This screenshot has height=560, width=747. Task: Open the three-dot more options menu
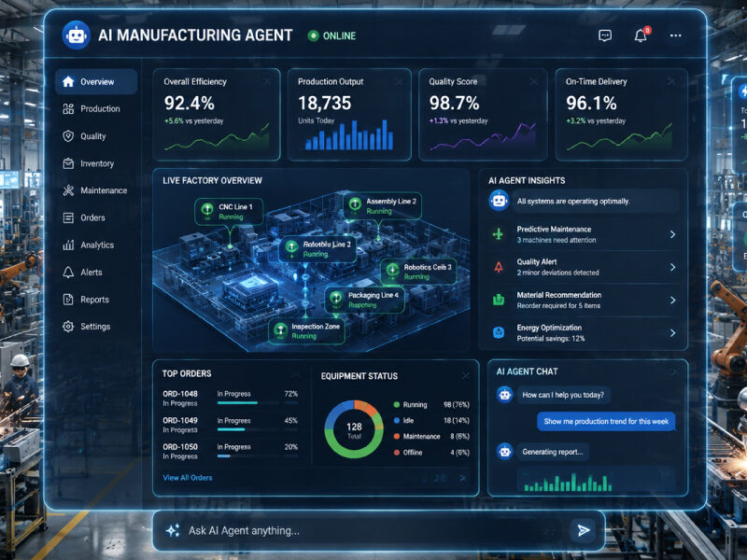point(675,35)
